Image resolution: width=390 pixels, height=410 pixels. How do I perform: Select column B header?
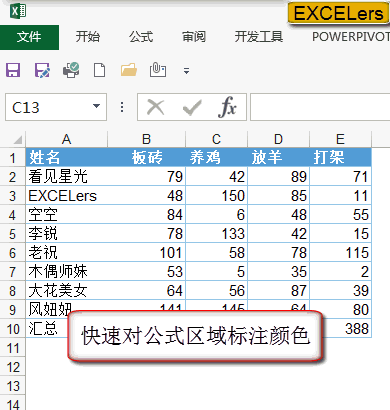point(146,139)
